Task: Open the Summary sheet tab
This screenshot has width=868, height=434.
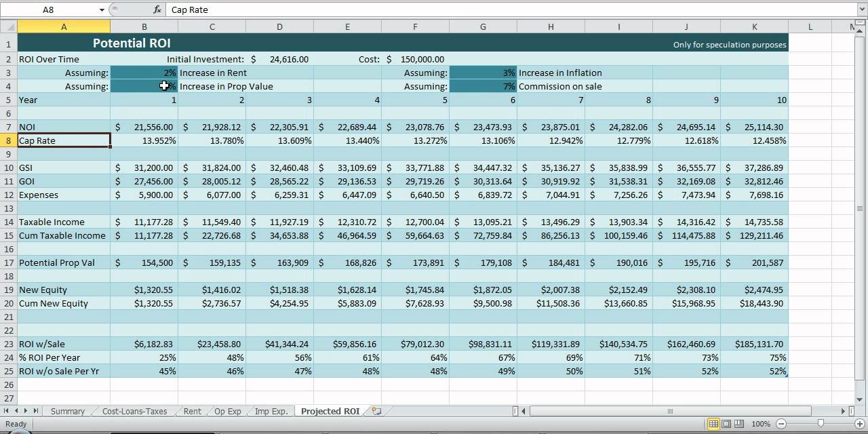Action: (67, 411)
